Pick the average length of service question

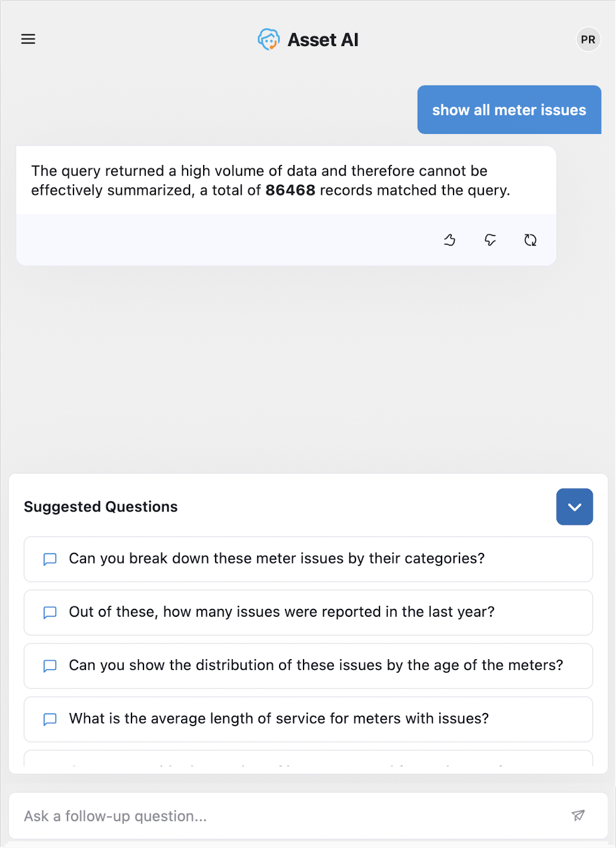[x=278, y=718]
